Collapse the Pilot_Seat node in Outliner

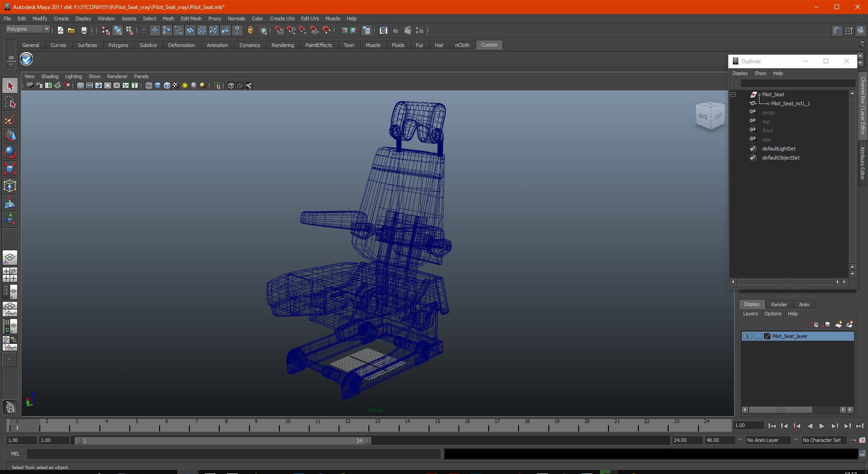click(x=733, y=94)
